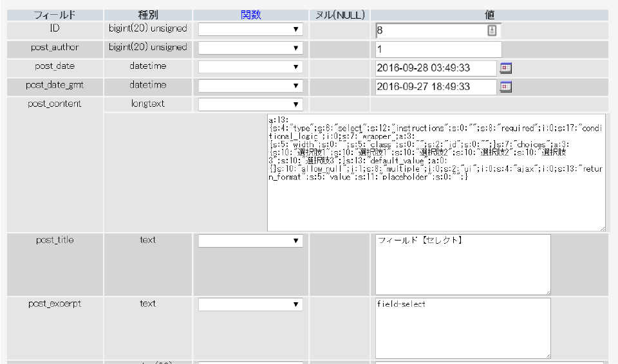Click the post_excerpt textarea containing field-select

[462, 328]
